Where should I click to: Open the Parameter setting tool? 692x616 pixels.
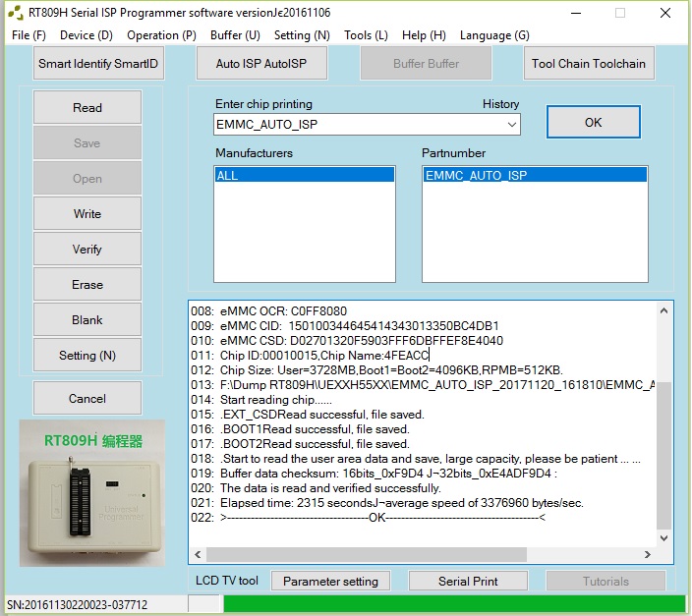click(330, 582)
